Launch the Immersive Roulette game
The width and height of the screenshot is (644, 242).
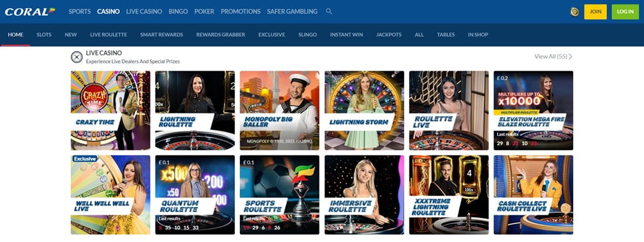click(x=364, y=195)
